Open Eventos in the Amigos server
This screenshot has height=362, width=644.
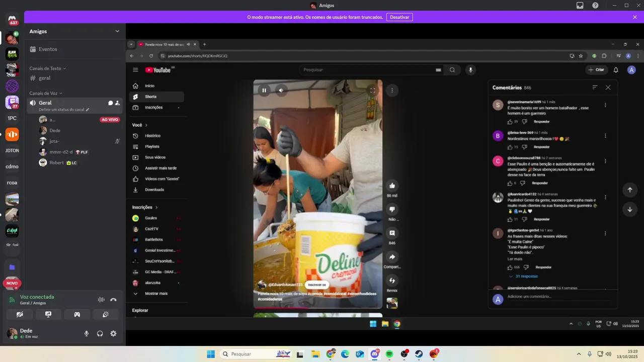tap(74, 49)
